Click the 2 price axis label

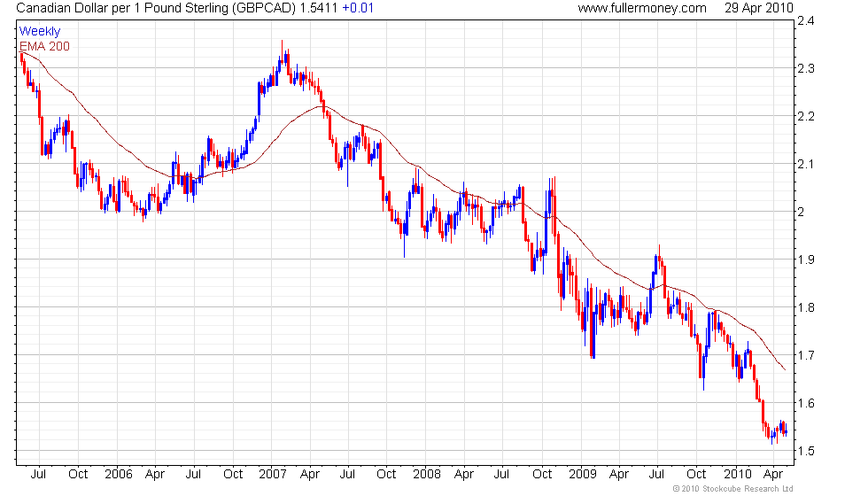[801, 212]
